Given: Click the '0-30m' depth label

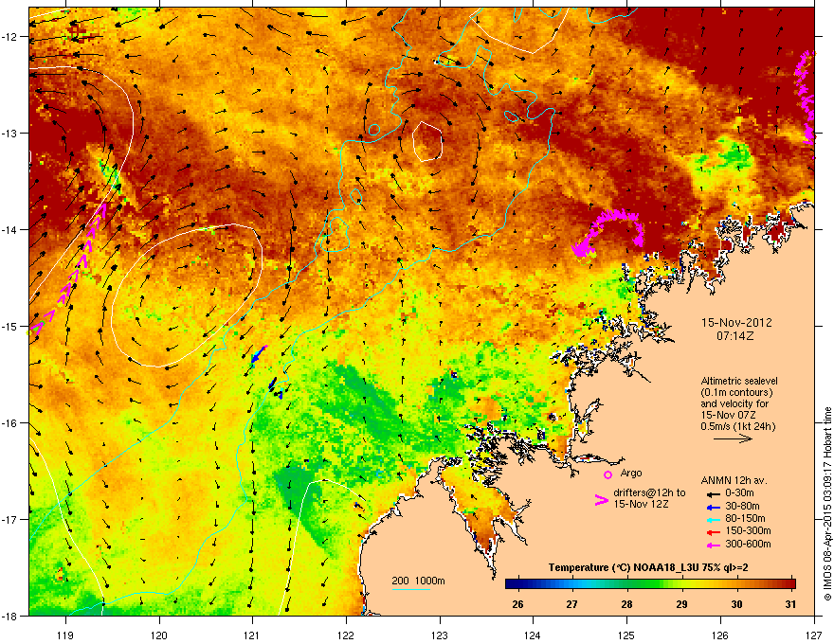Looking at the screenshot, I should pos(739,493).
